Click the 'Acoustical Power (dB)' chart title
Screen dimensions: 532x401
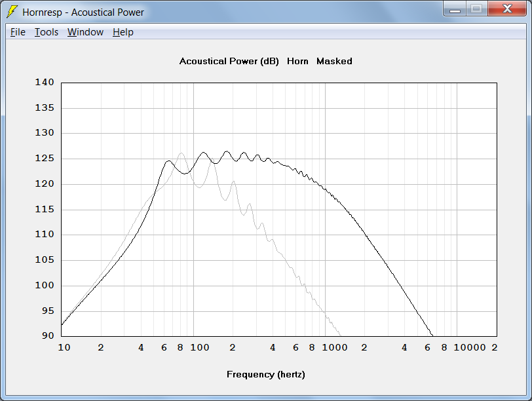tap(229, 62)
